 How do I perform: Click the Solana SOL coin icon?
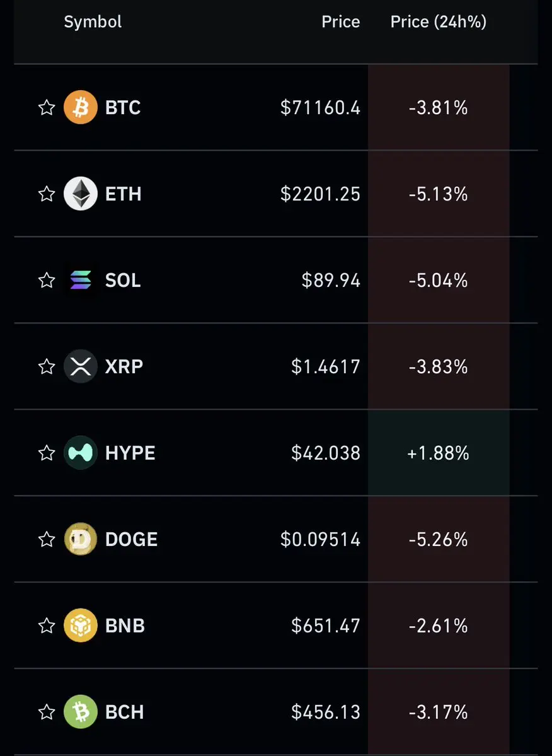pos(81,280)
